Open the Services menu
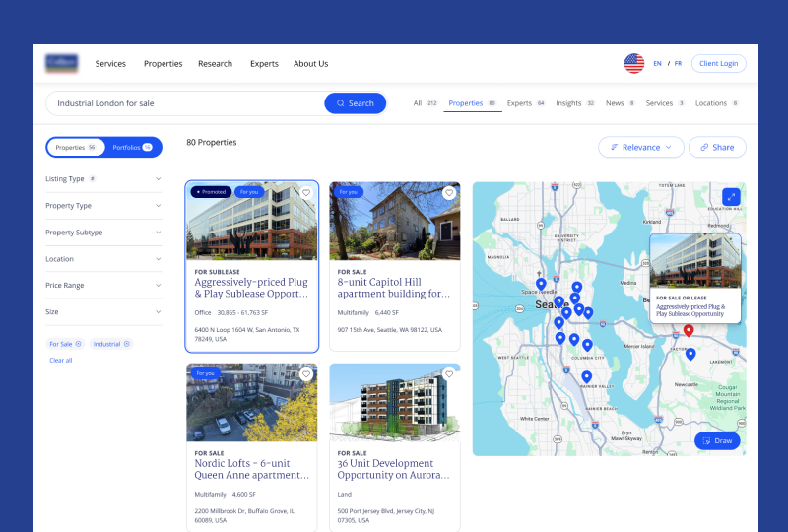Screen dimensions: 788x532 [x=110, y=64]
